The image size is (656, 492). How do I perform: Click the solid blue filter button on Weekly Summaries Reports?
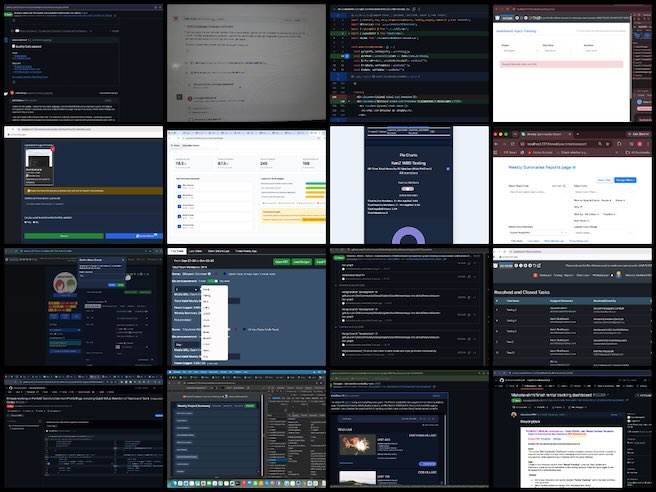[x=625, y=180]
